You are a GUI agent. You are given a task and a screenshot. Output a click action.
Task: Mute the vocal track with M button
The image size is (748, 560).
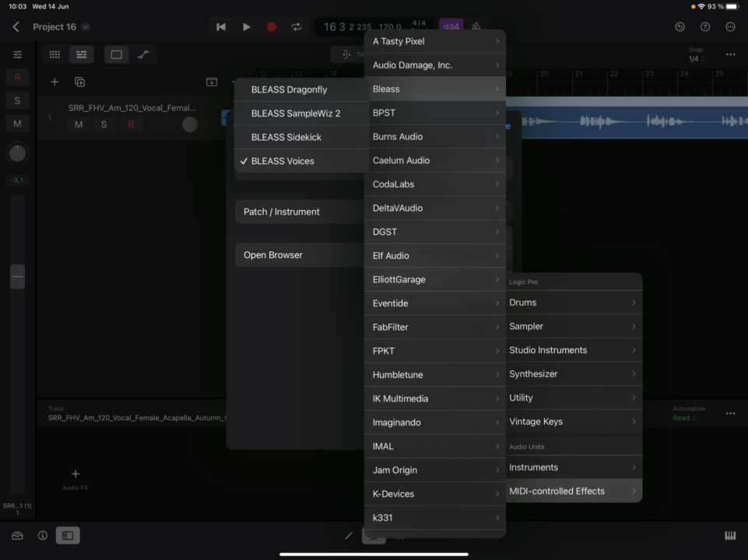pos(79,124)
